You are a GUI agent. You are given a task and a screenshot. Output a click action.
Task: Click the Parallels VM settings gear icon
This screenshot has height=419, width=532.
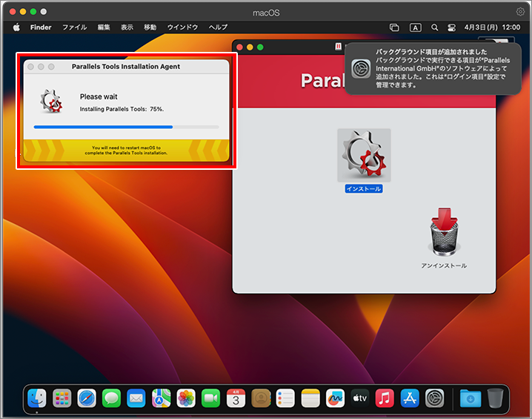pos(520,12)
